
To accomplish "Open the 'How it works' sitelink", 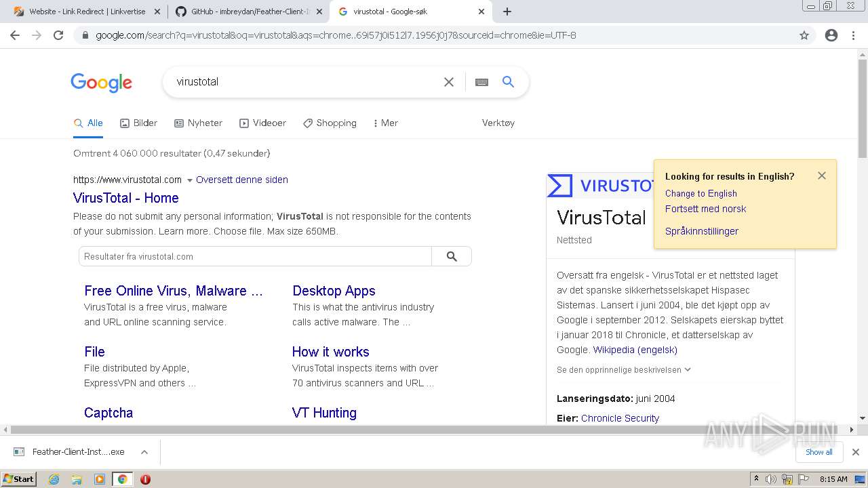I will point(331,352).
